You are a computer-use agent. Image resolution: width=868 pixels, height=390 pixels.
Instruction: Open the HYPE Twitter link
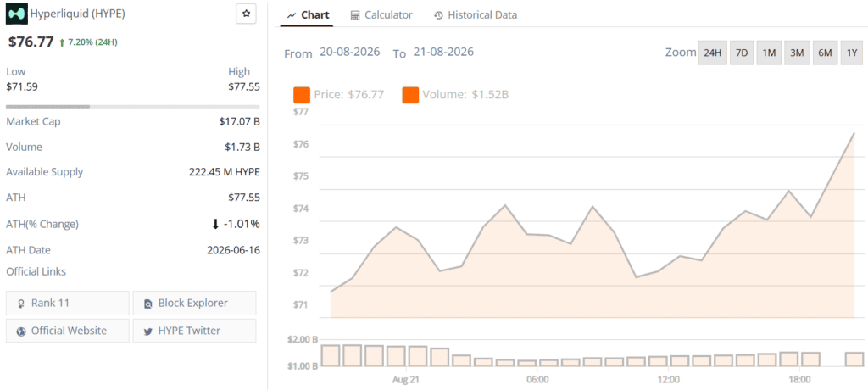[194, 331]
